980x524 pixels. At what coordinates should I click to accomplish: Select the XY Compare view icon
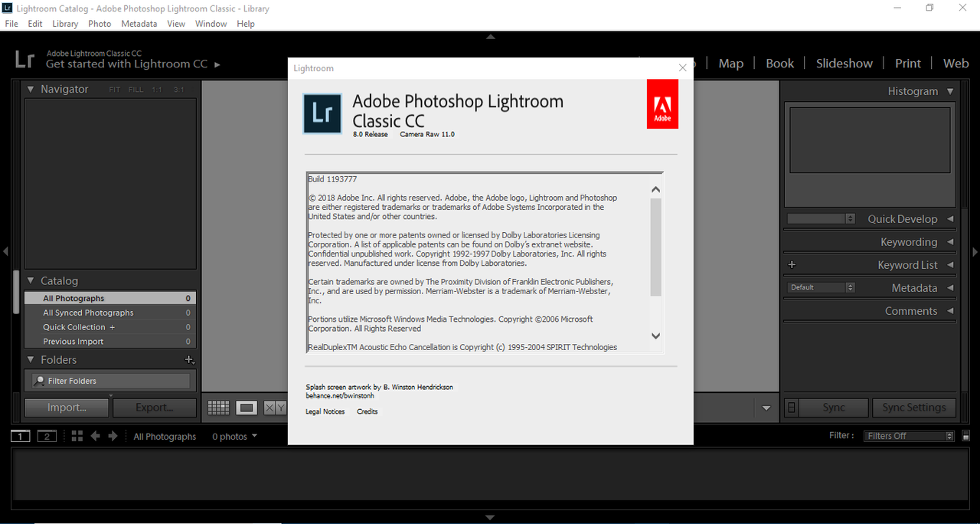click(275, 408)
